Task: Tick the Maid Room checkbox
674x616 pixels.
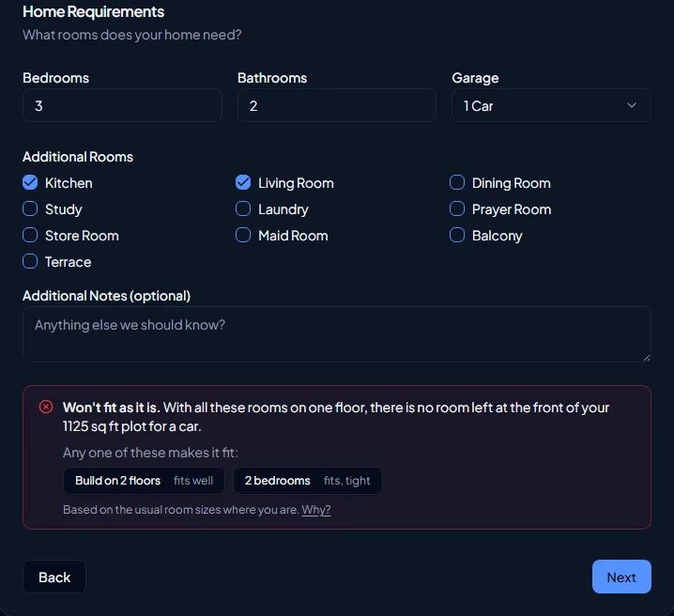Action: 243,235
